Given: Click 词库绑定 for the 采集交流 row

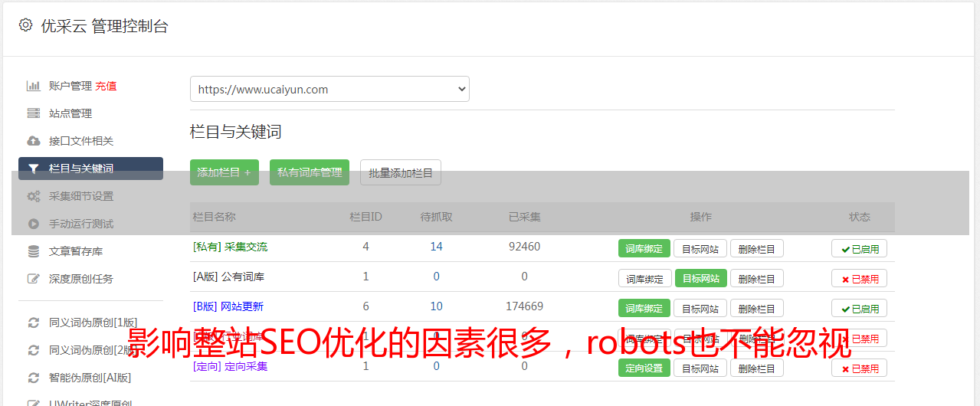Looking at the screenshot, I should tap(644, 248).
